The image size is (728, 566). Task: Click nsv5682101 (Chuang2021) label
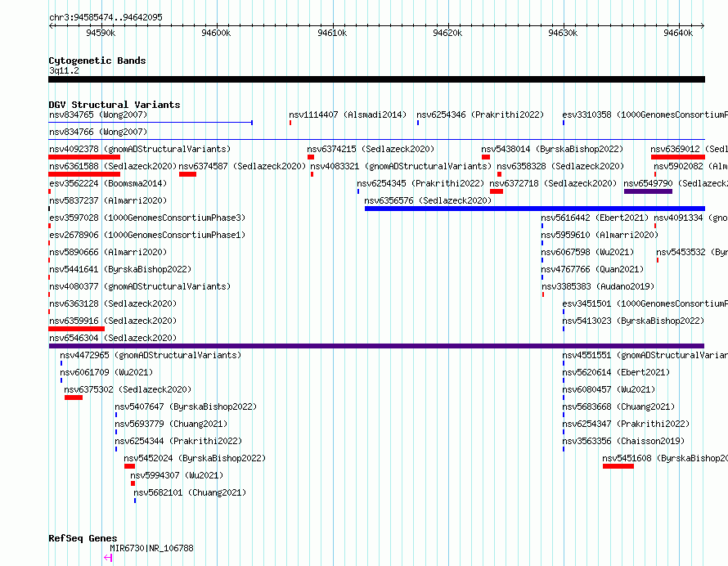pos(190,492)
